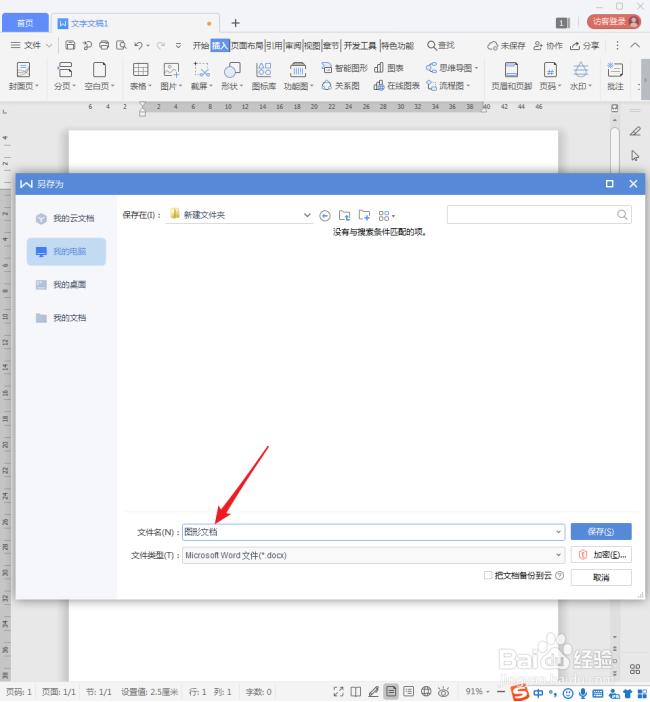Switch to the Start (开始) ribbon tab
Screen dimensions: 650x702
[201, 45]
